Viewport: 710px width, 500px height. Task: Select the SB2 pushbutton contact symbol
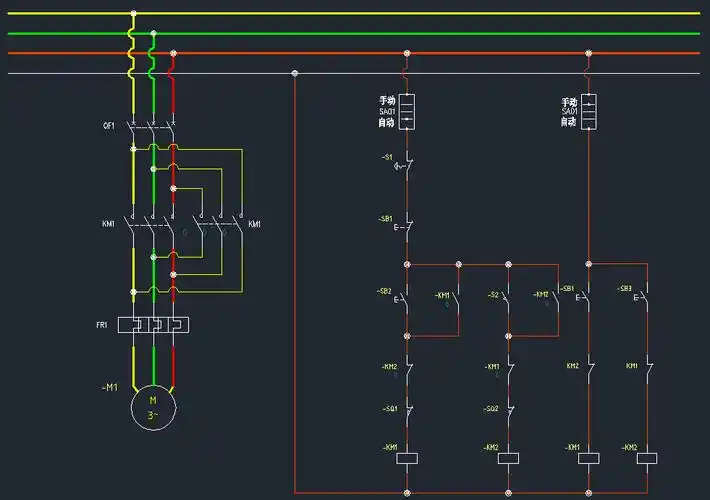406,298
